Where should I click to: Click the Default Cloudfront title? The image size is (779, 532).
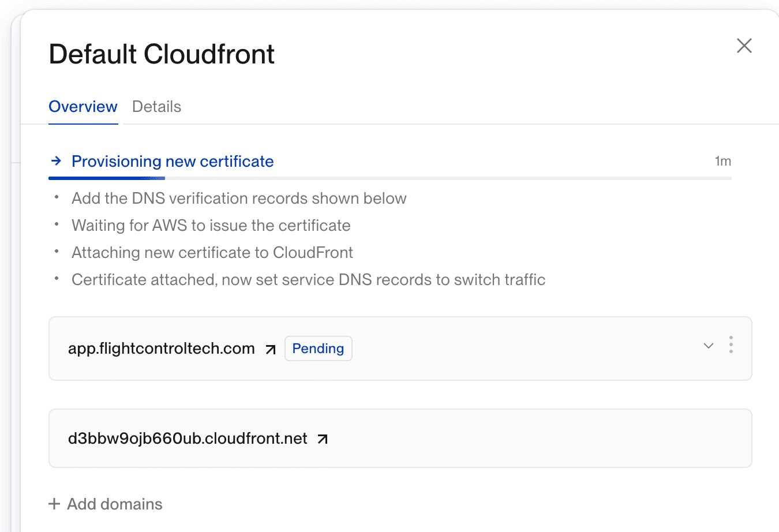(162, 54)
